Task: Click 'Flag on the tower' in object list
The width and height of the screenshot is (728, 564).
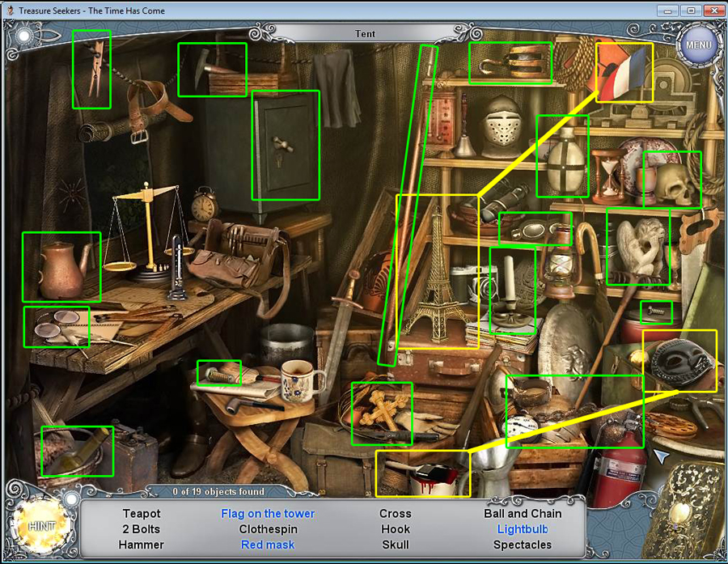Action: (x=268, y=513)
